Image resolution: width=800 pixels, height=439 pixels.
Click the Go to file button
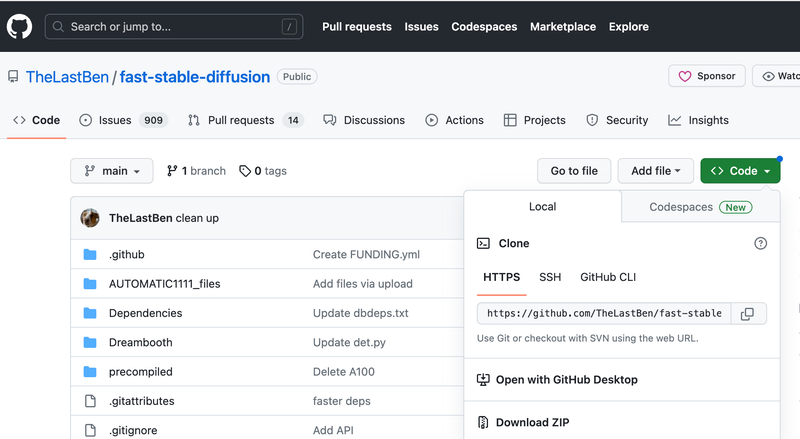pyautogui.click(x=574, y=171)
